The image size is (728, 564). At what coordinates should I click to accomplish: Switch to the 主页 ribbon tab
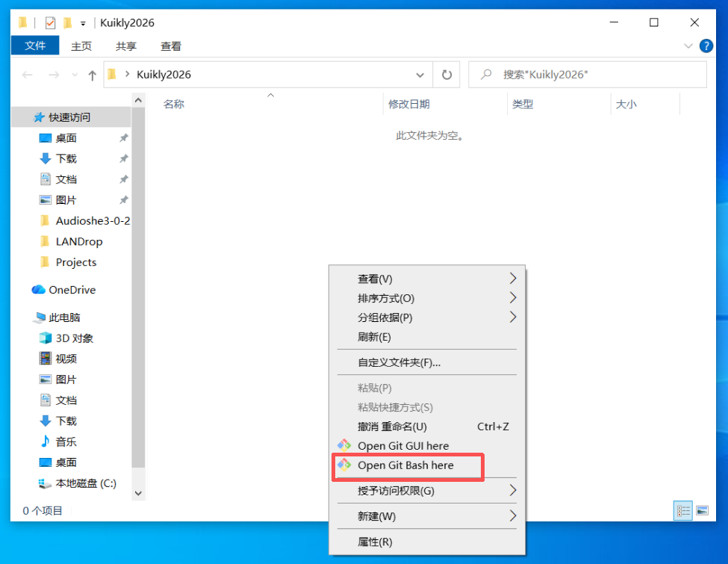81,46
